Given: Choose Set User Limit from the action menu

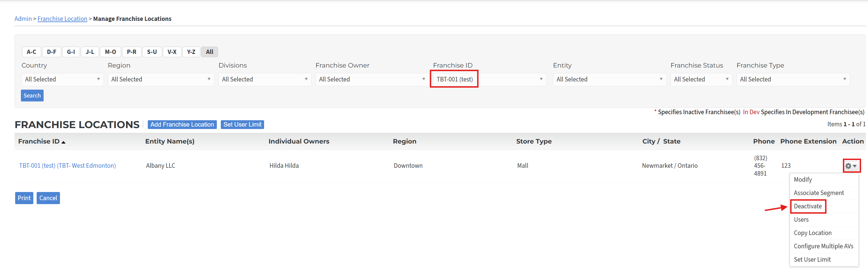Looking at the screenshot, I should tap(824, 260).
